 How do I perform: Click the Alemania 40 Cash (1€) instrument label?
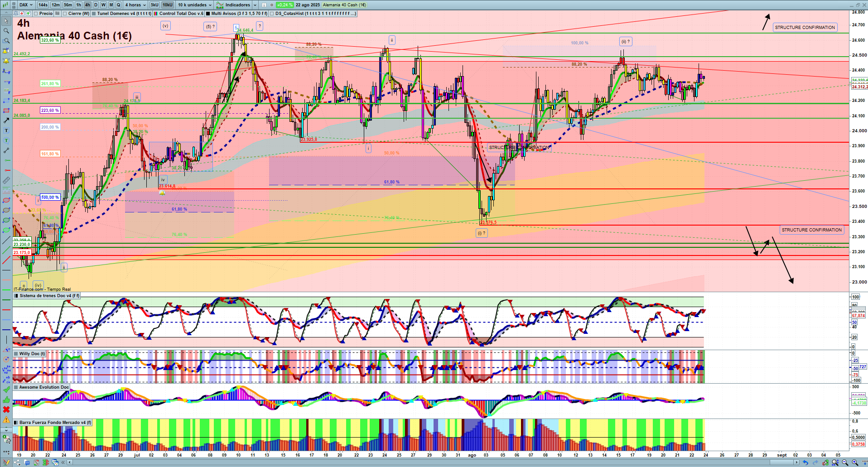344,5
